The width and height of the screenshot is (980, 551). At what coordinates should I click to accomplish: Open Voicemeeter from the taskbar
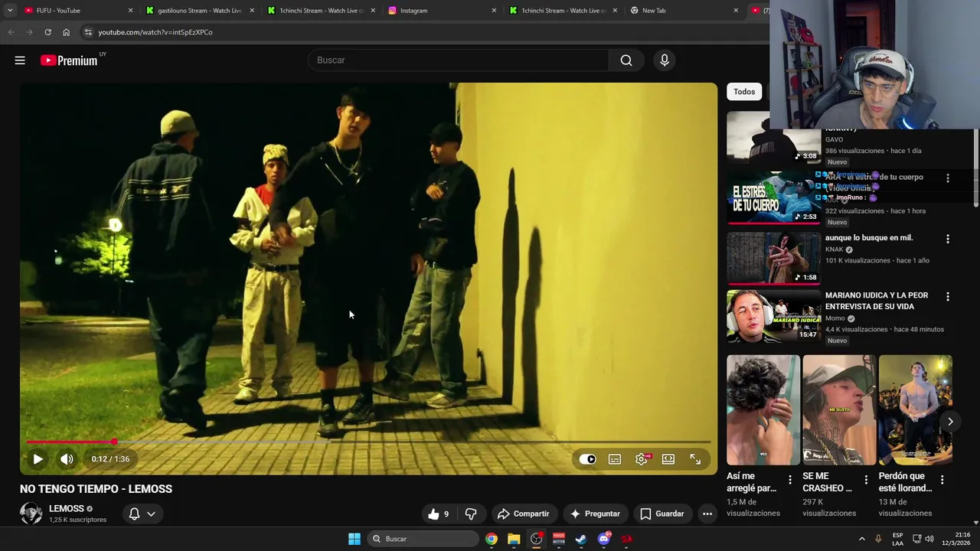click(559, 539)
